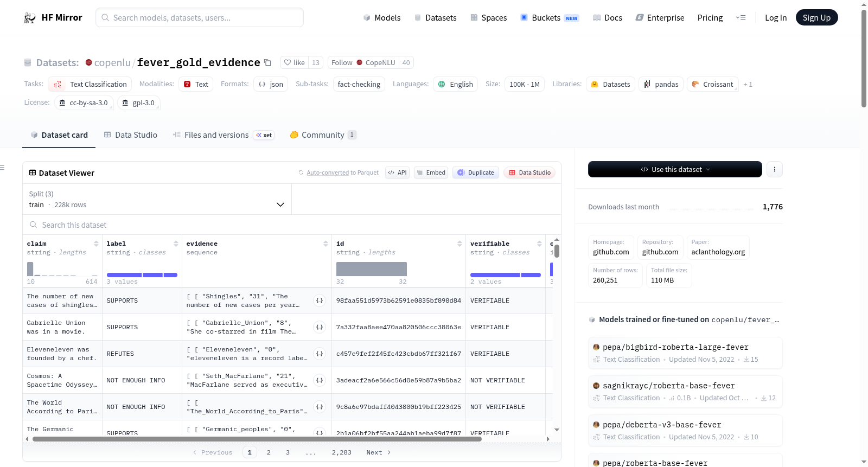Open the gpl-3.0 license tag

pos(138,103)
